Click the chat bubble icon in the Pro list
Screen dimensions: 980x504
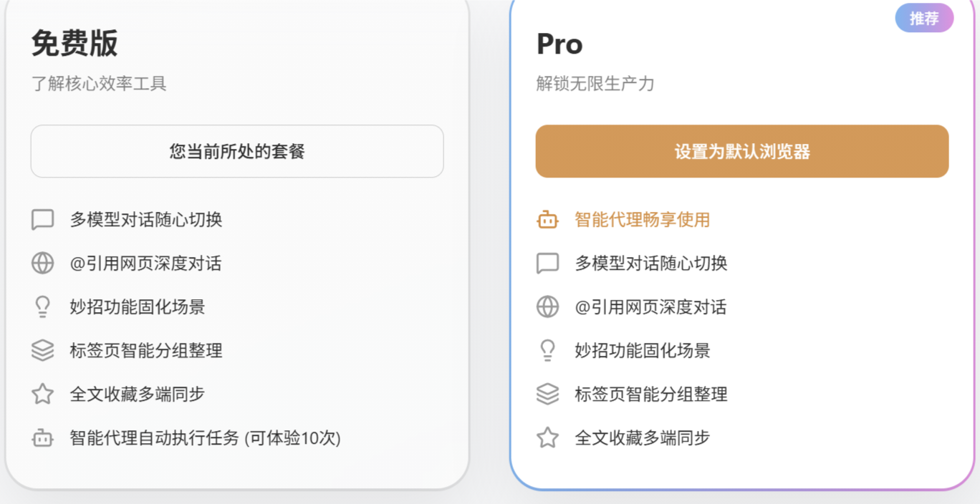pos(548,263)
